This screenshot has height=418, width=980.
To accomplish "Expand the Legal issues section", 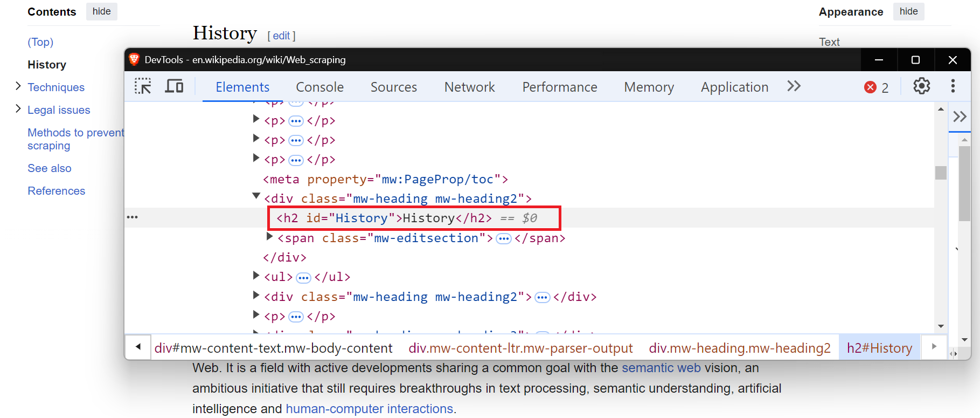I will click(18, 110).
